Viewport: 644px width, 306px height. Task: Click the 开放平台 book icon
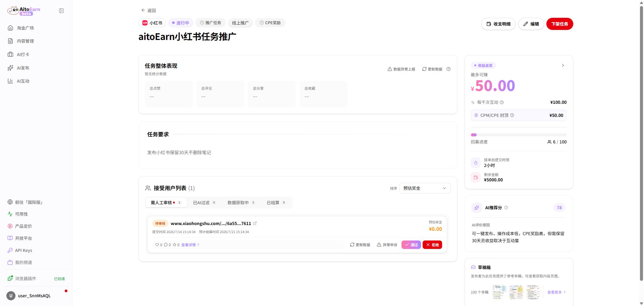(x=10, y=238)
